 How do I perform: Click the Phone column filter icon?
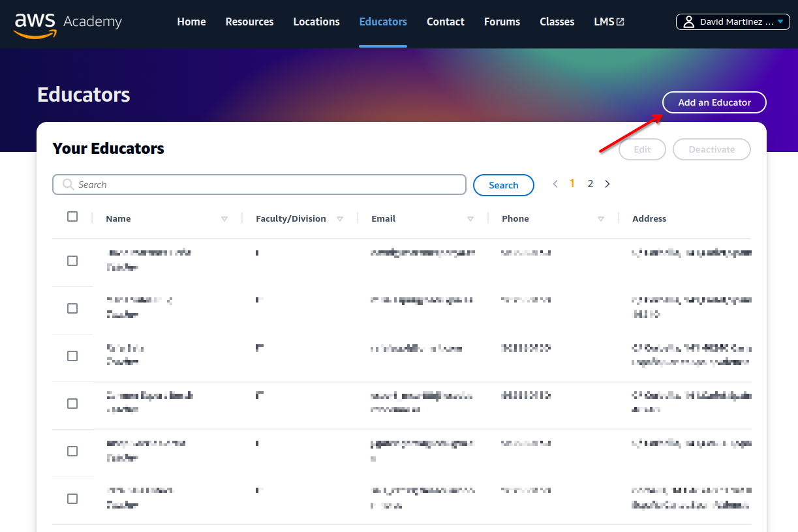(601, 219)
